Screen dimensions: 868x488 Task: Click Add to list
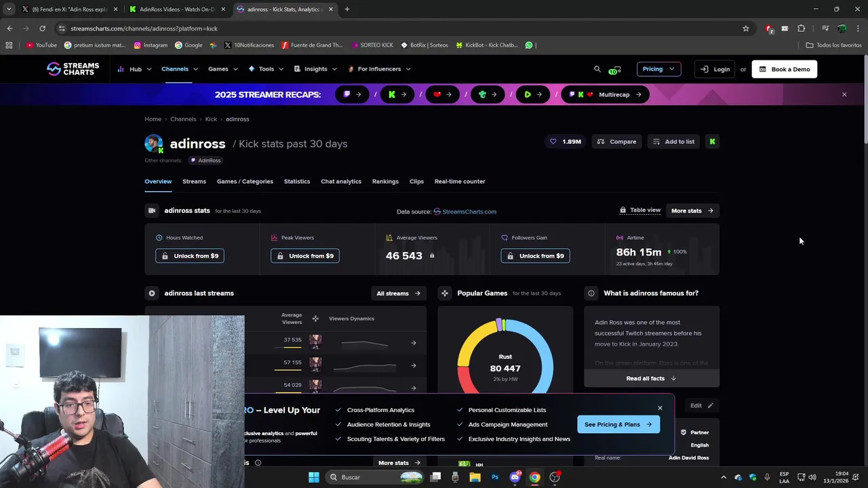674,142
